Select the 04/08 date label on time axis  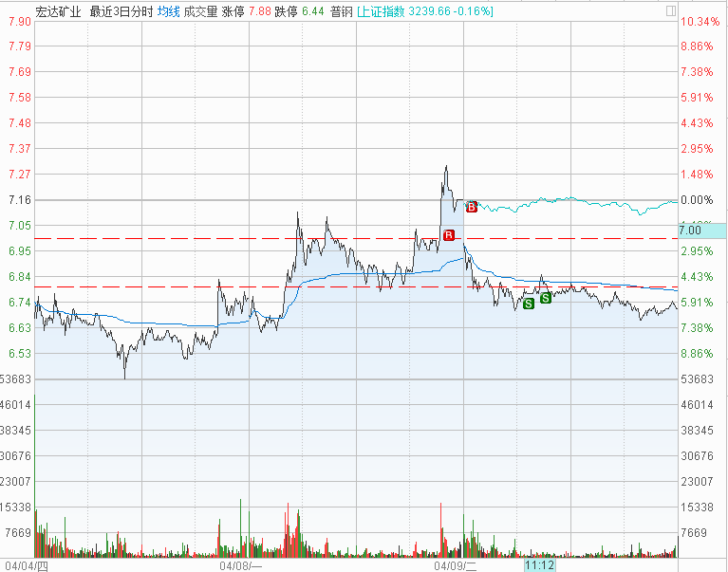pos(240,565)
